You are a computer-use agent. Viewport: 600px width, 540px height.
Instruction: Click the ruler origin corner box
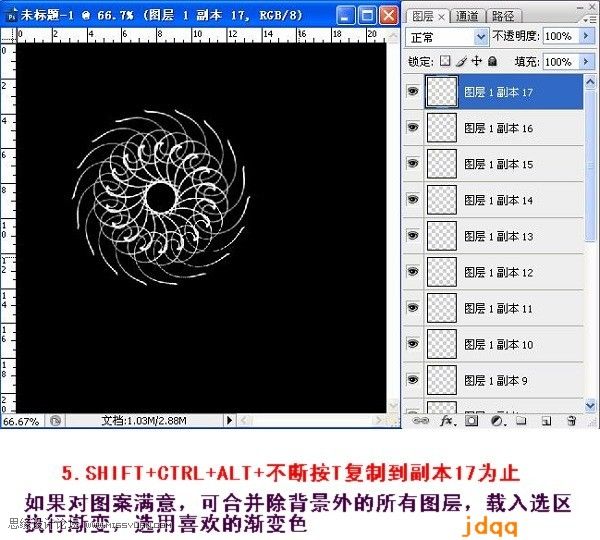(x=8, y=36)
